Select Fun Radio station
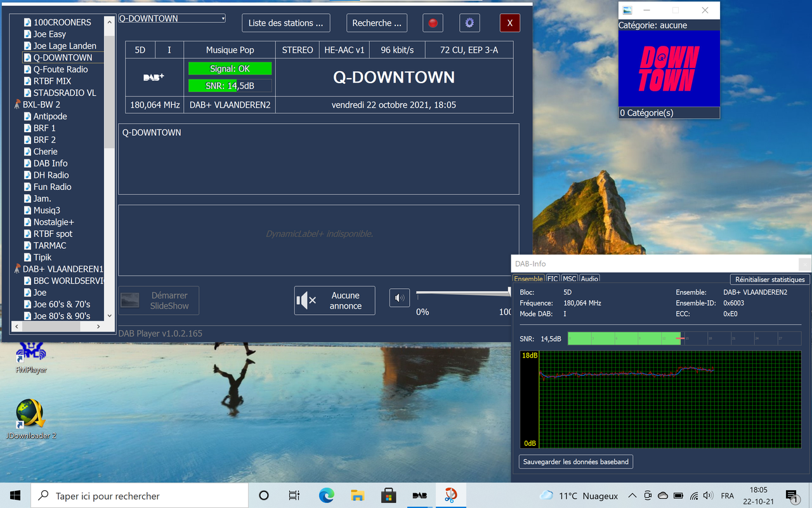The height and width of the screenshot is (508, 812). (x=52, y=187)
